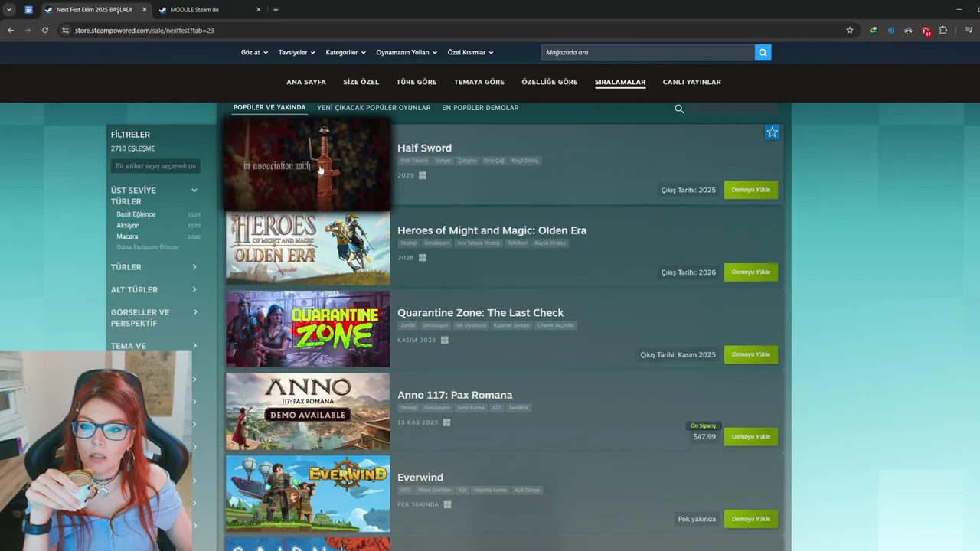980x551 pixels.
Task: Click Daha Fazlasını Göster link
Action: (148, 247)
